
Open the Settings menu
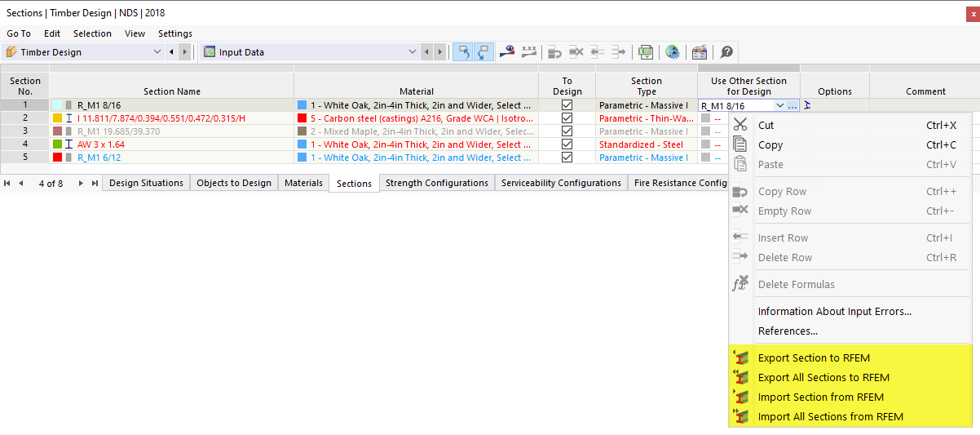point(175,33)
